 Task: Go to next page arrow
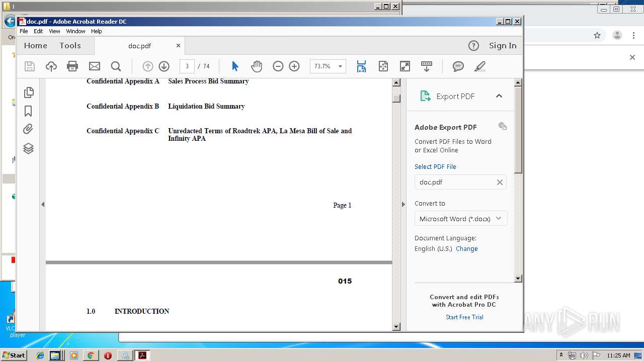(164, 66)
